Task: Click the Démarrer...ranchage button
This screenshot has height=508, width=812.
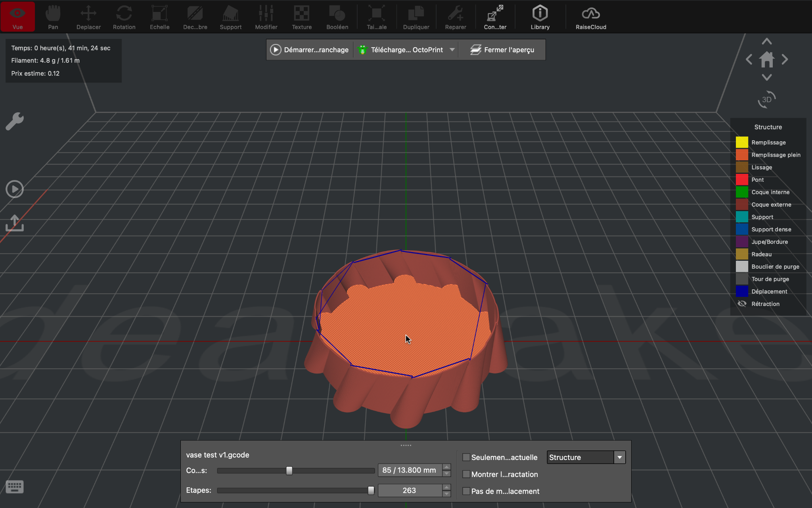Action: click(x=310, y=50)
